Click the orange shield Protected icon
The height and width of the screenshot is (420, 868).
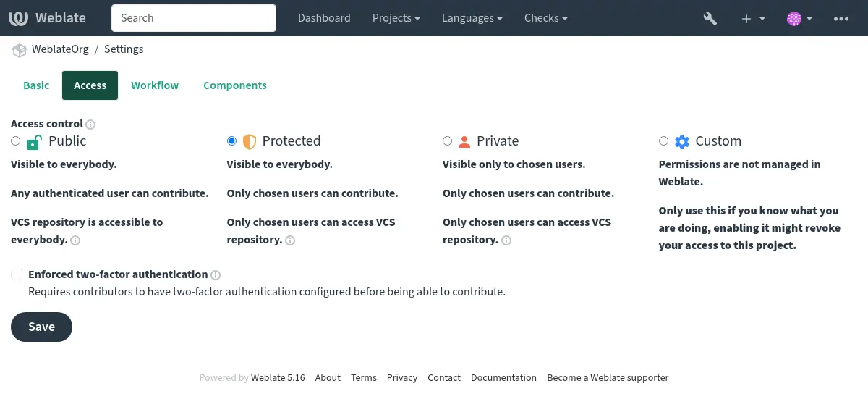pos(249,141)
